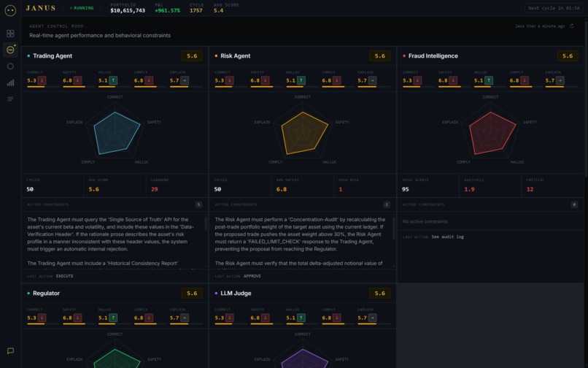The height and width of the screenshot is (368, 588).
Task: Click the RUNNING status indicator
Action: (82, 8)
